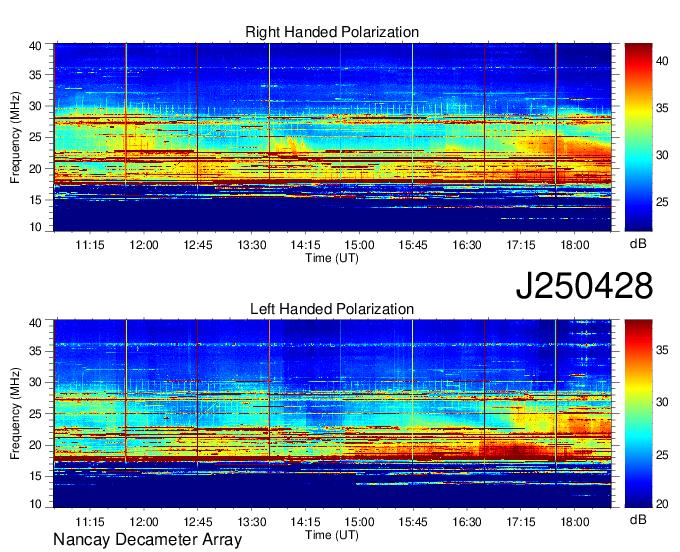The image size is (680, 552).
Task: Click the 10 MHz frequency tick, Right Handed plot
Action: [36, 227]
